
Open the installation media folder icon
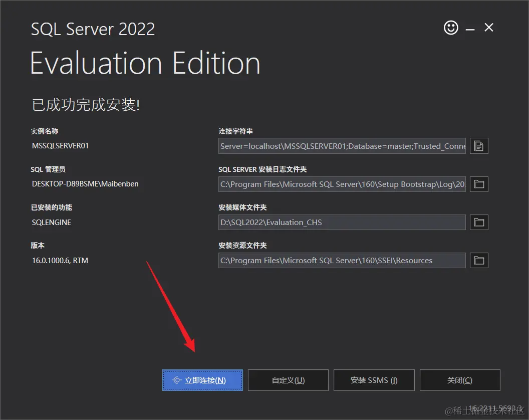click(x=479, y=222)
